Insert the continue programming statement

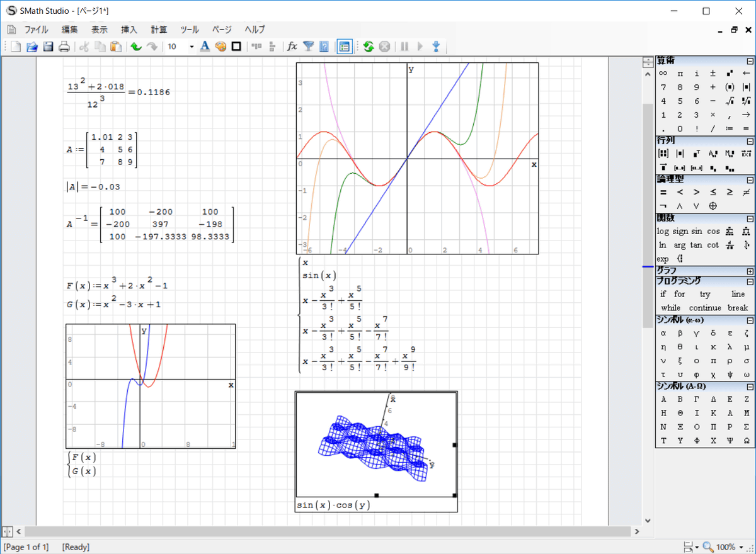(705, 308)
